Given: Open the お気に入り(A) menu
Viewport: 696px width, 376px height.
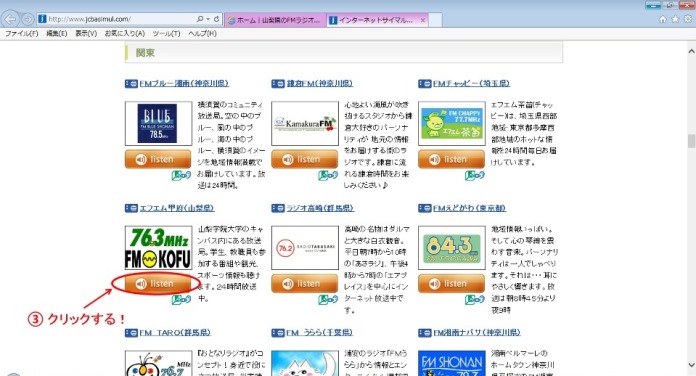Looking at the screenshot, I should pyautogui.click(x=125, y=33).
